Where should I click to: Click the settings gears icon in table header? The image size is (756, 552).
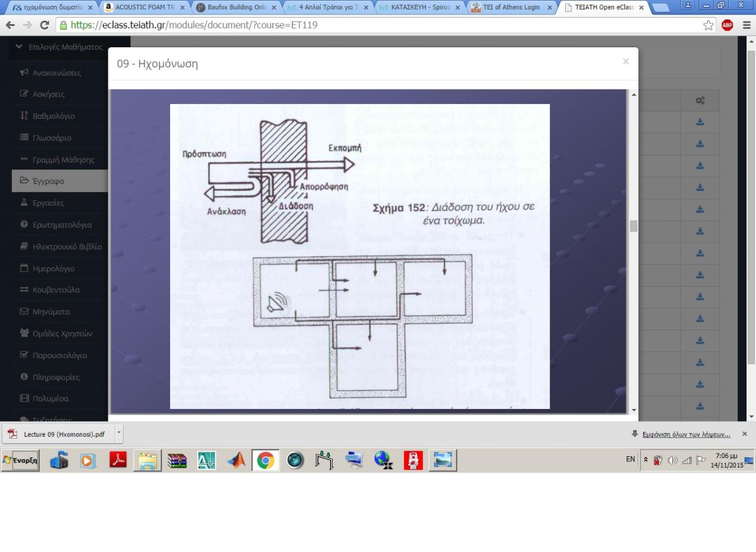coord(700,101)
